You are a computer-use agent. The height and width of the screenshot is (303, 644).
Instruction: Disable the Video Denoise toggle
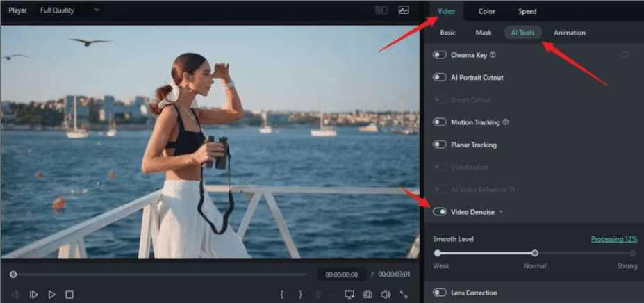(440, 212)
